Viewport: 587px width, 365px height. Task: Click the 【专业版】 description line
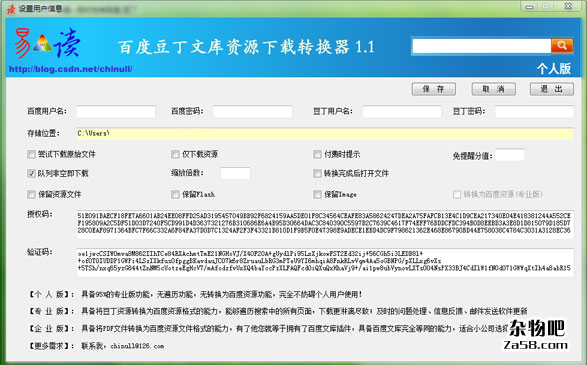tap(277, 311)
